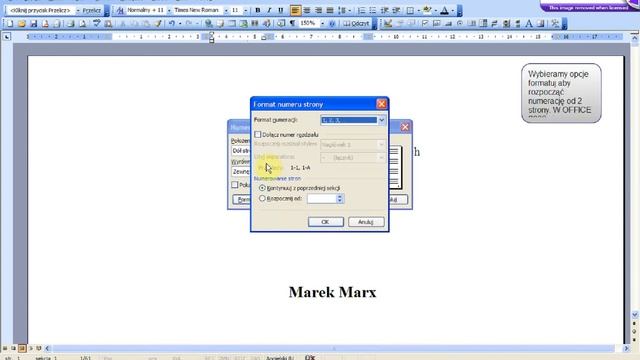Click the Styles and Formatting icon
640x360 pixels.
[120, 10]
